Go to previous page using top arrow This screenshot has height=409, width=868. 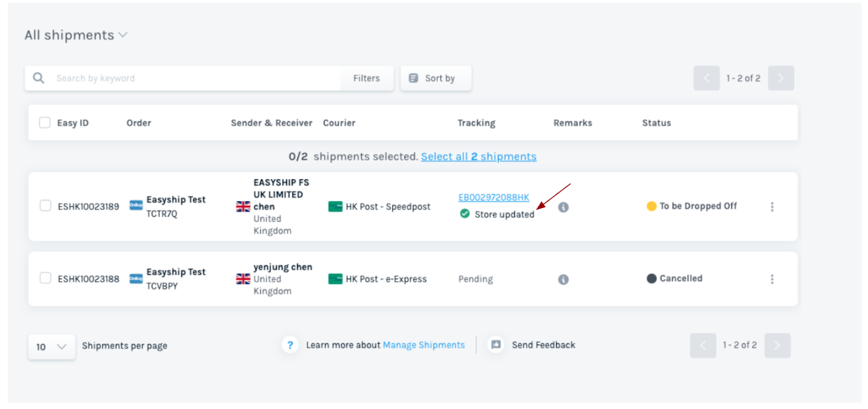[x=706, y=78]
